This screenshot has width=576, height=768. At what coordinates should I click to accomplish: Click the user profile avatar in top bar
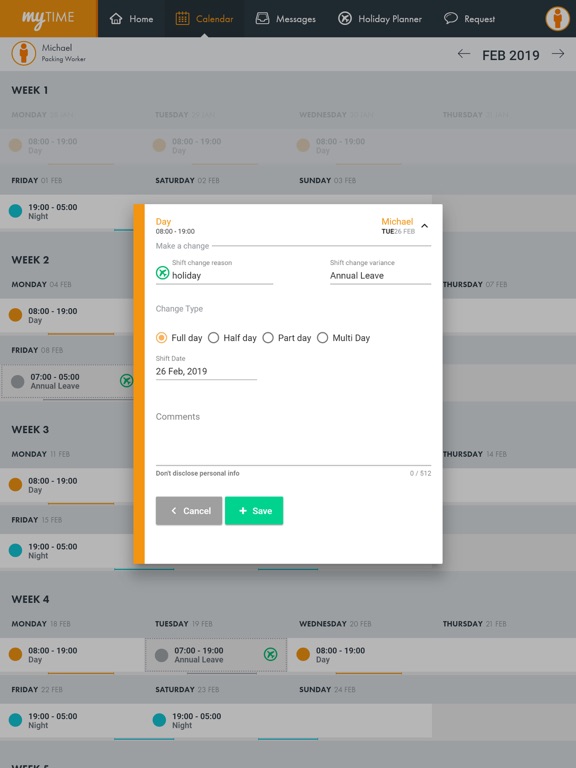click(557, 19)
